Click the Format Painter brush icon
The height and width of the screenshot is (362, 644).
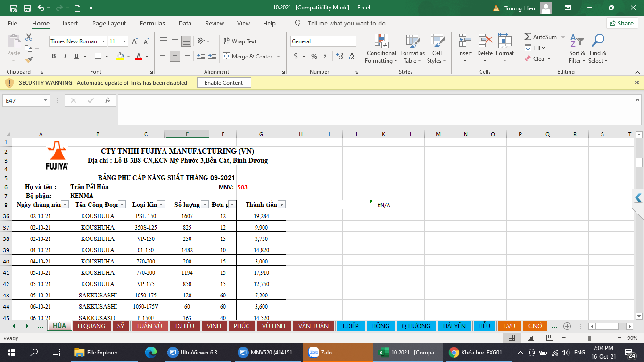pyautogui.click(x=29, y=60)
